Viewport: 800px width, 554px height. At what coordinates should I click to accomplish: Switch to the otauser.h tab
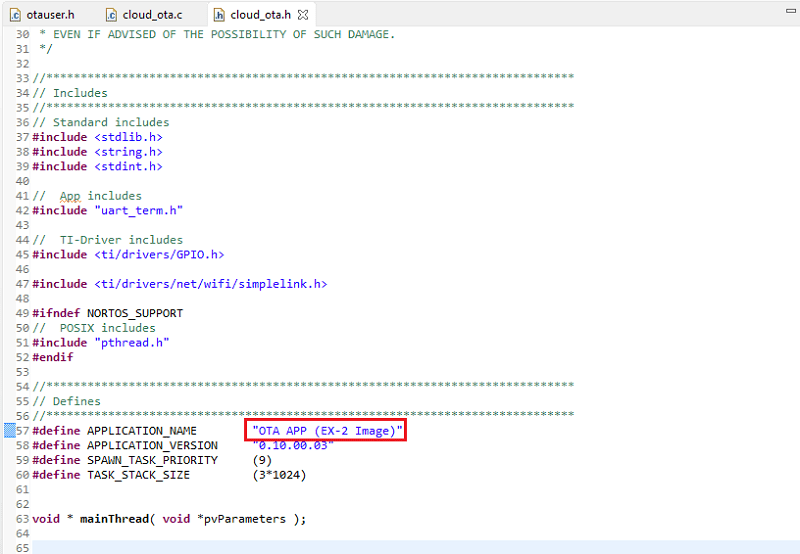click(x=50, y=15)
